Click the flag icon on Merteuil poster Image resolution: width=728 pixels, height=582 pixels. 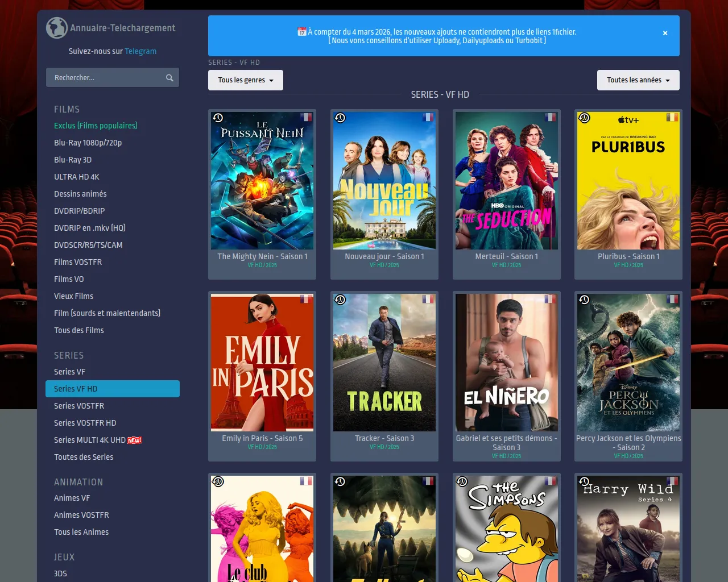550,117
